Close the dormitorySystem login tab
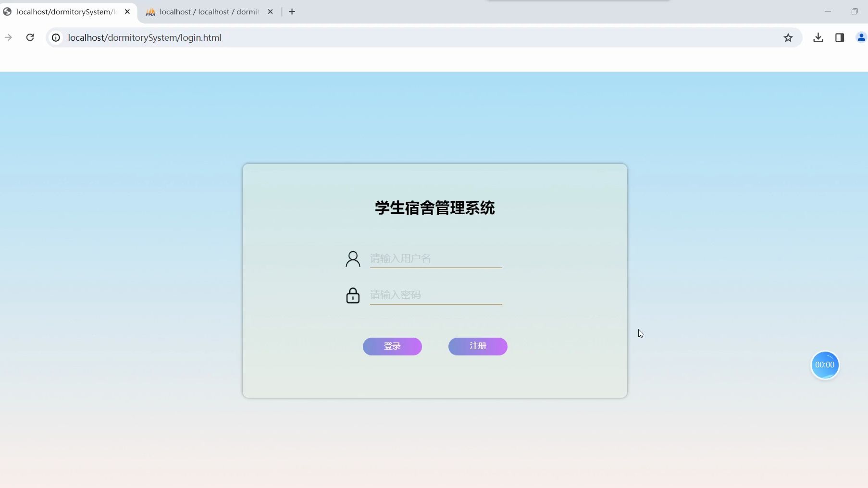868x488 pixels. (x=127, y=12)
